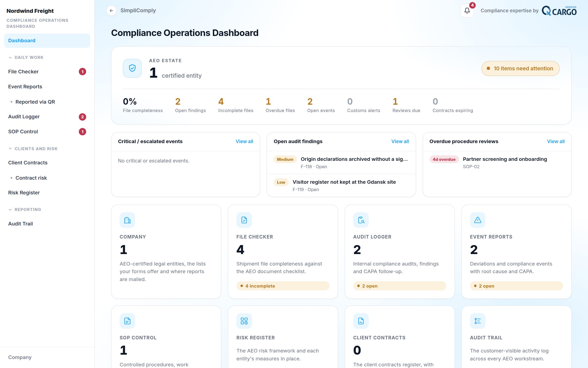
Task: Click the SOP Control badge showing 1
Action: 82,132
